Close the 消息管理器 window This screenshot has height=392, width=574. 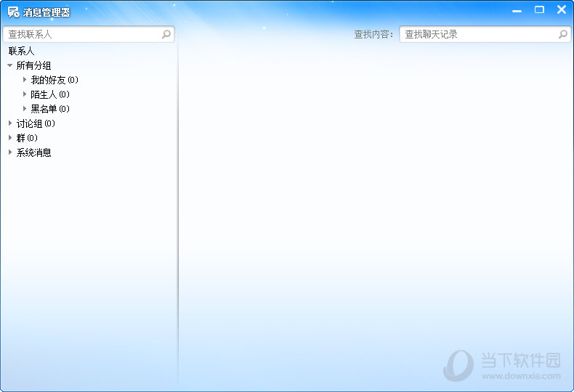click(x=562, y=9)
